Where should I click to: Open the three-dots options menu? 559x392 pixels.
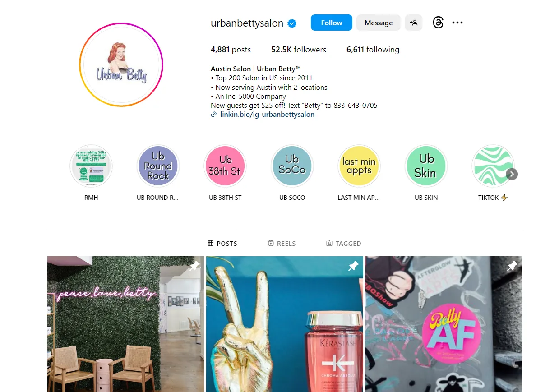(457, 23)
